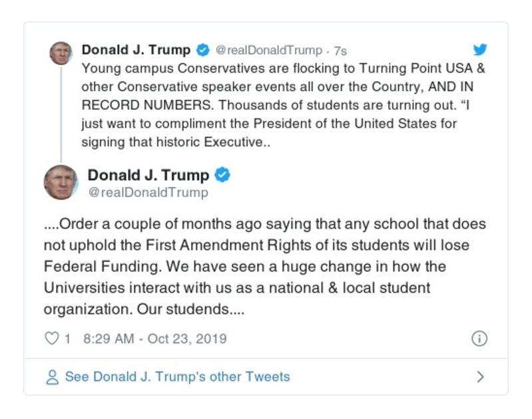The width and height of the screenshot is (532, 419).
Task: Expand other Tweets via the right chevron
Action: 480,377
